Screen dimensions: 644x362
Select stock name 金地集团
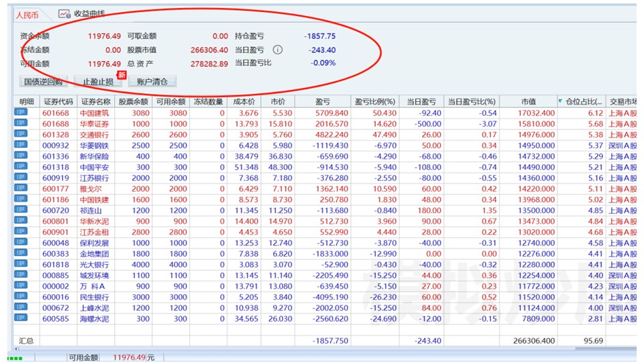[x=94, y=253]
